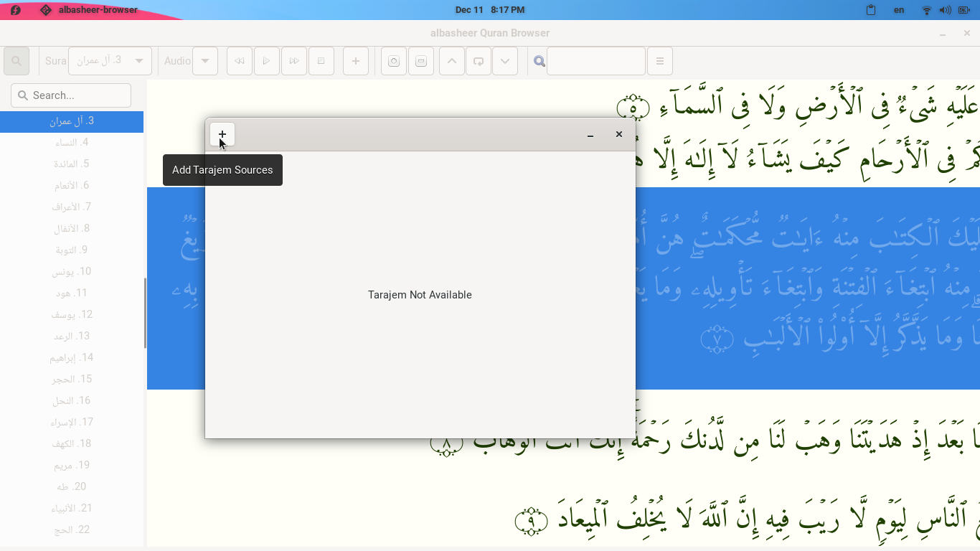Click the zoom out text button

coord(421,61)
